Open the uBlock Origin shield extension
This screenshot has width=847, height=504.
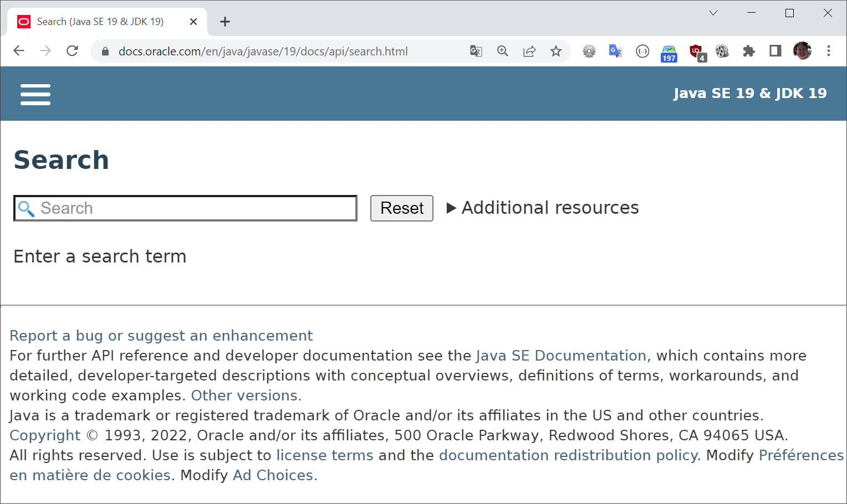pyautogui.click(x=697, y=53)
